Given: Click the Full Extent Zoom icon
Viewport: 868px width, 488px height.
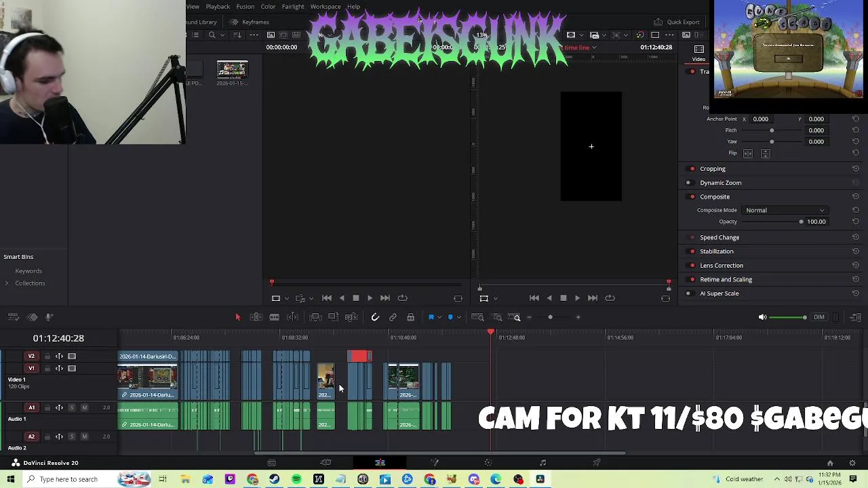Looking at the screenshot, I should [477, 317].
